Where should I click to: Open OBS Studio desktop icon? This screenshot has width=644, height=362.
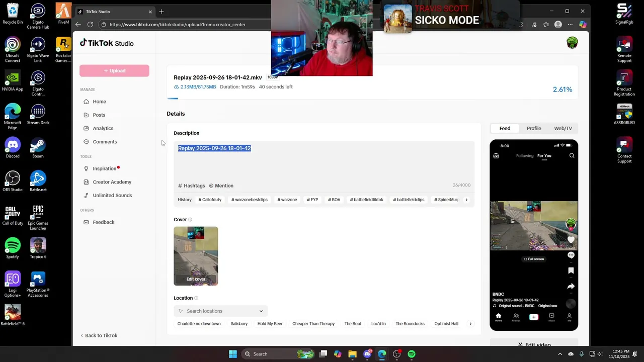click(x=13, y=182)
